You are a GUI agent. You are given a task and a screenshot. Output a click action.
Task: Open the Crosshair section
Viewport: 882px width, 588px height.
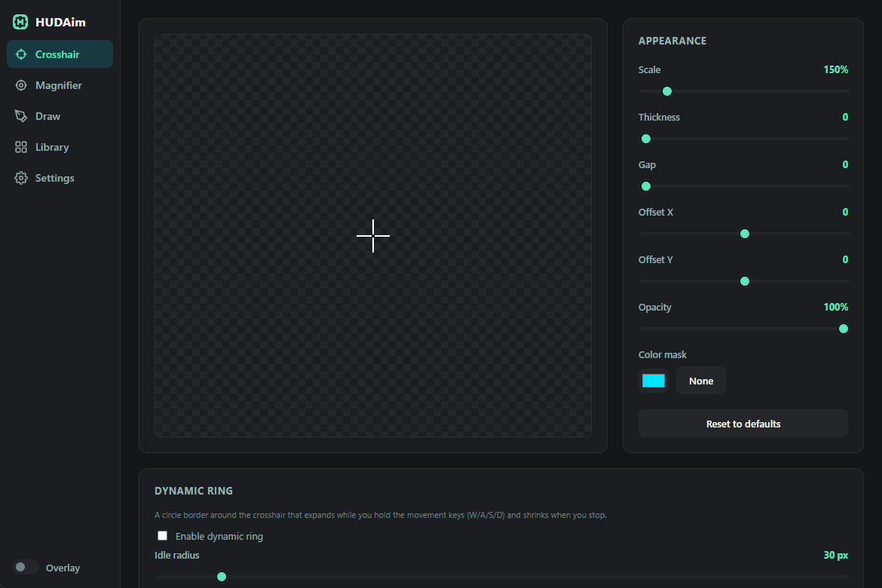[60, 54]
